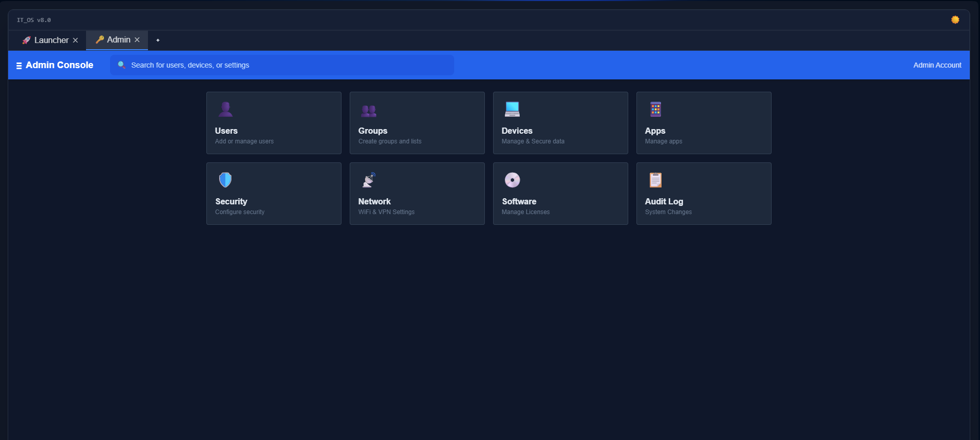Click "Create groups and lists" description
The height and width of the screenshot is (440, 980).
click(x=390, y=141)
